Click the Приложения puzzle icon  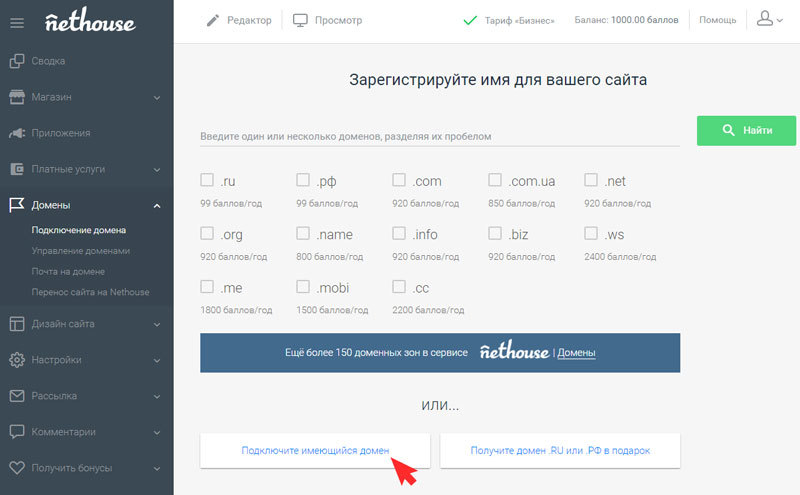pyautogui.click(x=17, y=133)
